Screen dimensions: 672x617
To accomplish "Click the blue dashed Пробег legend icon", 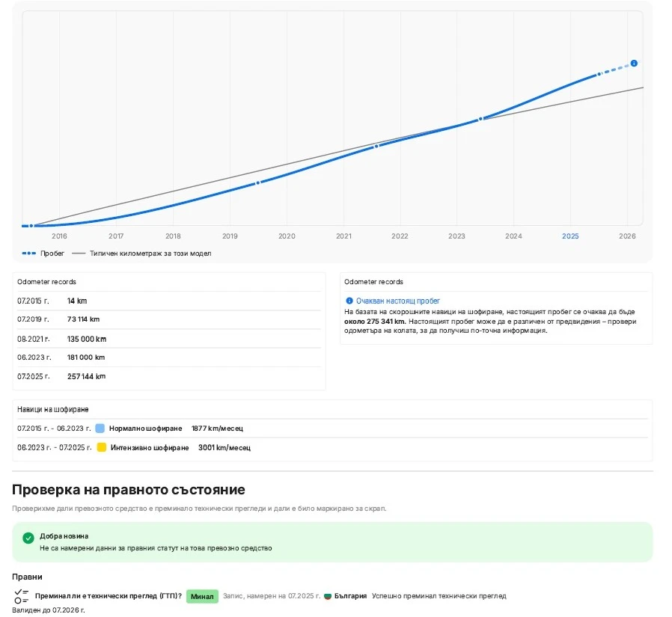I will click(x=29, y=254).
